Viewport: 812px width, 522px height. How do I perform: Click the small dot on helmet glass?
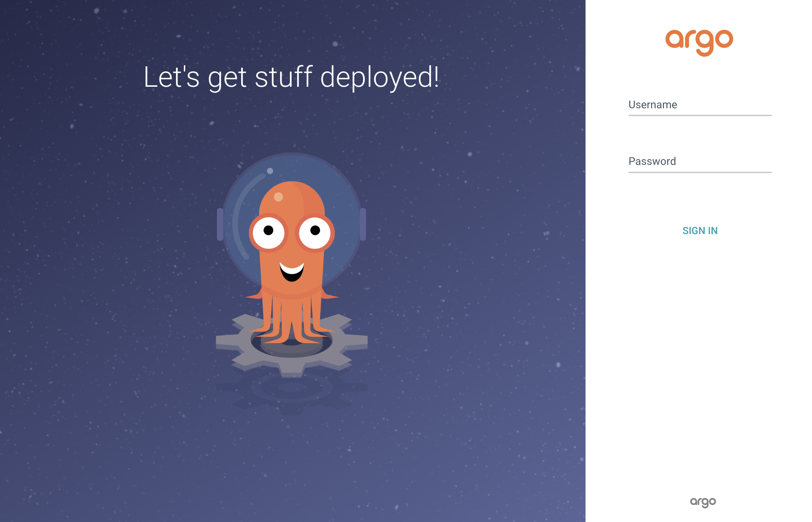click(x=270, y=171)
